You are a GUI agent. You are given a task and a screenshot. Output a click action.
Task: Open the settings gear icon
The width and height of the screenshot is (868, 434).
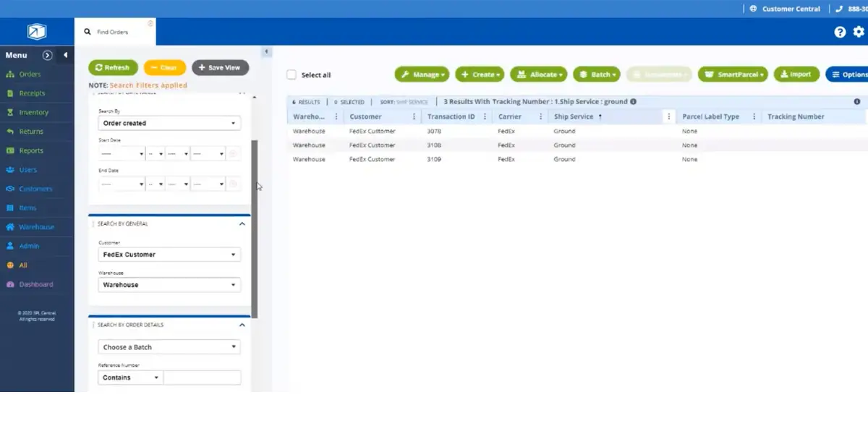click(x=859, y=32)
